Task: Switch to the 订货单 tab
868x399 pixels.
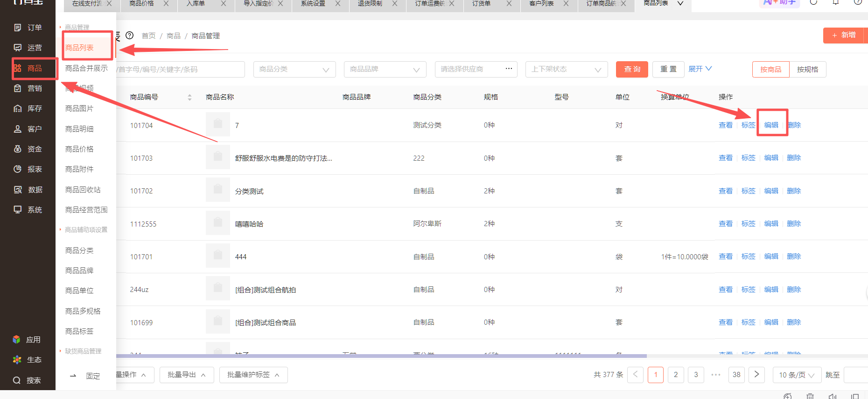Action: (482, 3)
